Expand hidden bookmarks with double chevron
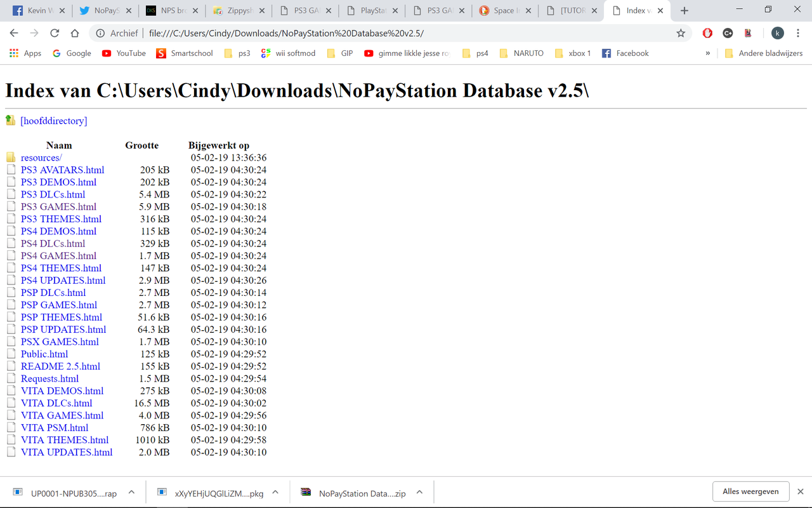Image resolution: width=812 pixels, height=508 pixels. [707, 53]
